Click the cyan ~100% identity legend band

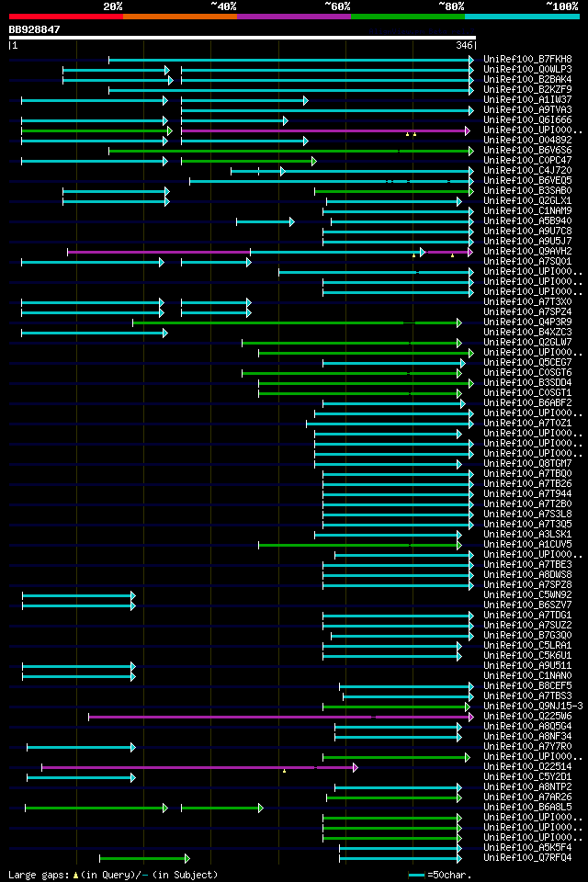(x=522, y=17)
